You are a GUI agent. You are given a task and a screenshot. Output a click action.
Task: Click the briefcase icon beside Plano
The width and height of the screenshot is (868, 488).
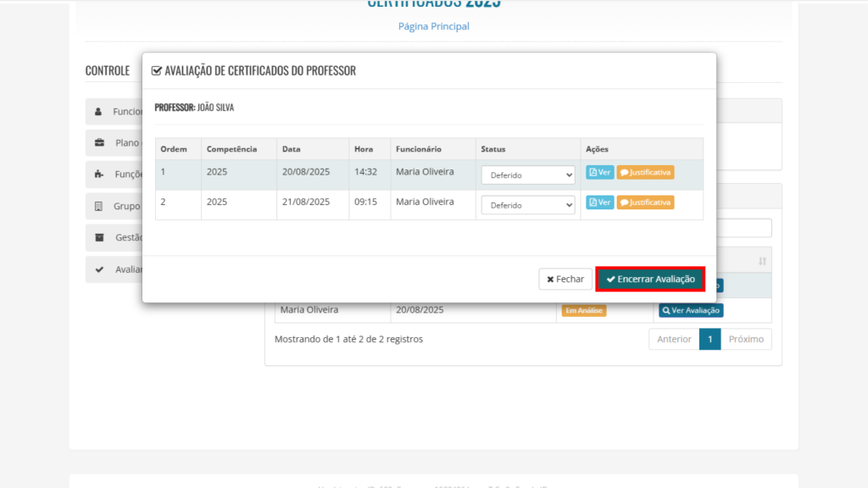click(99, 142)
